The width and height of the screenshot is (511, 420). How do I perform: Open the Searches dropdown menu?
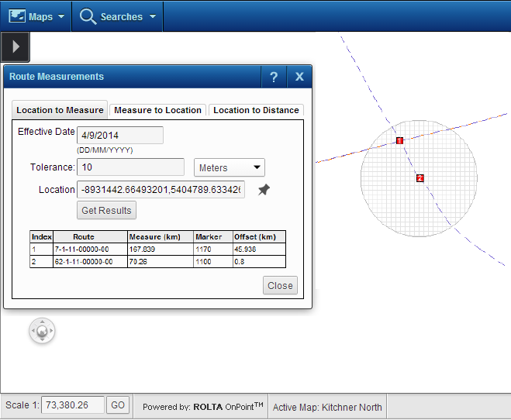coord(118,16)
